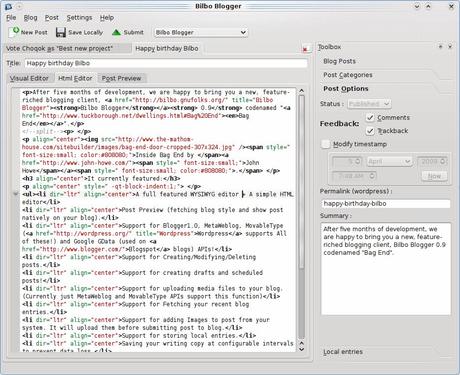Click the Permalink field happy-birthday-bilbo
This screenshot has width=460, height=375.
pyautogui.click(x=386, y=203)
